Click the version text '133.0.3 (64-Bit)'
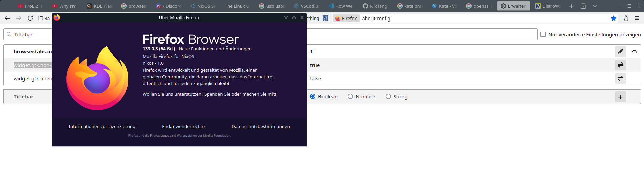Image resolution: width=644 pixels, height=183 pixels. coord(159,49)
